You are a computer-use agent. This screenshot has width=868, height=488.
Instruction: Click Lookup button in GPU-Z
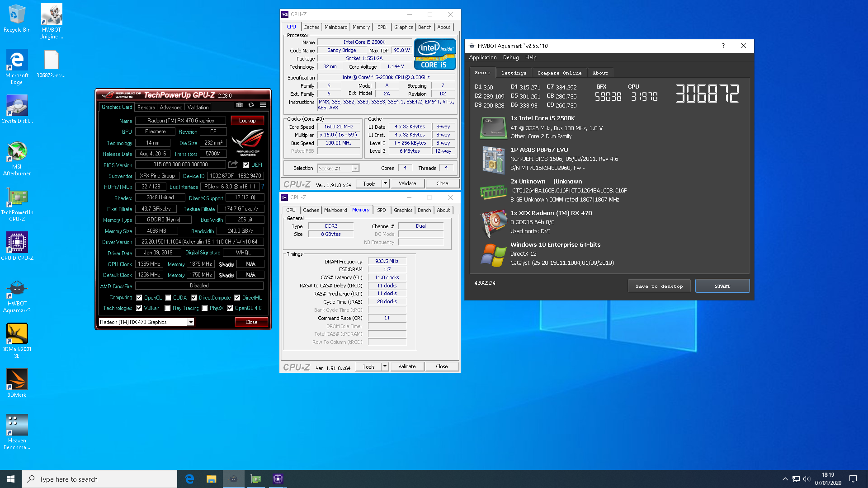click(x=247, y=121)
